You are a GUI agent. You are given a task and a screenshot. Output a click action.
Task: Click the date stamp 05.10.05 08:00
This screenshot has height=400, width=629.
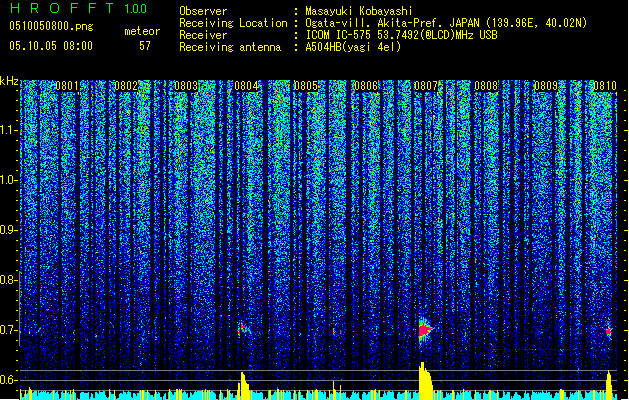coord(51,46)
